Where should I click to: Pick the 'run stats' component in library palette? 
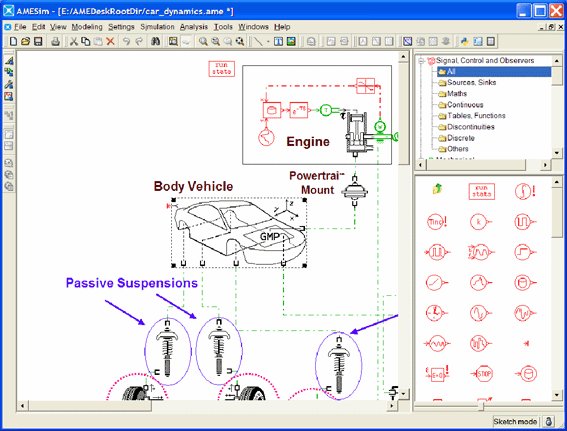pyautogui.click(x=481, y=191)
